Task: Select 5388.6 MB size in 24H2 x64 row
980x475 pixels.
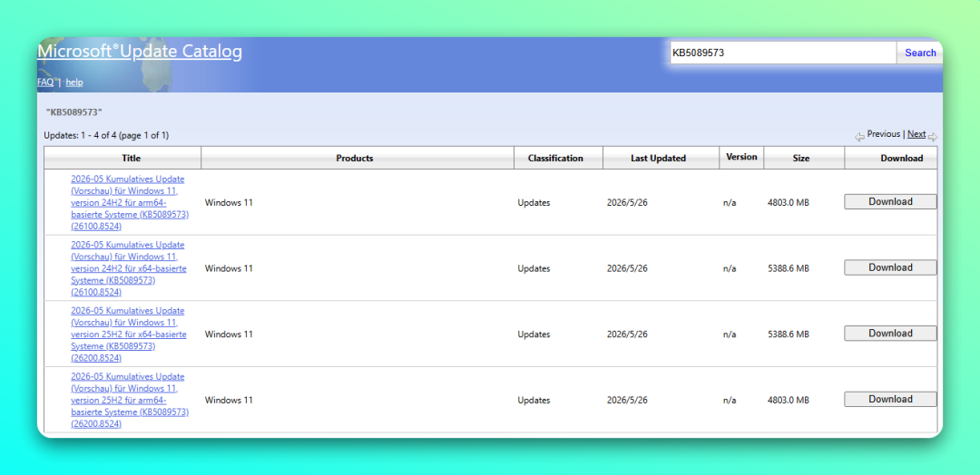Action: point(789,268)
